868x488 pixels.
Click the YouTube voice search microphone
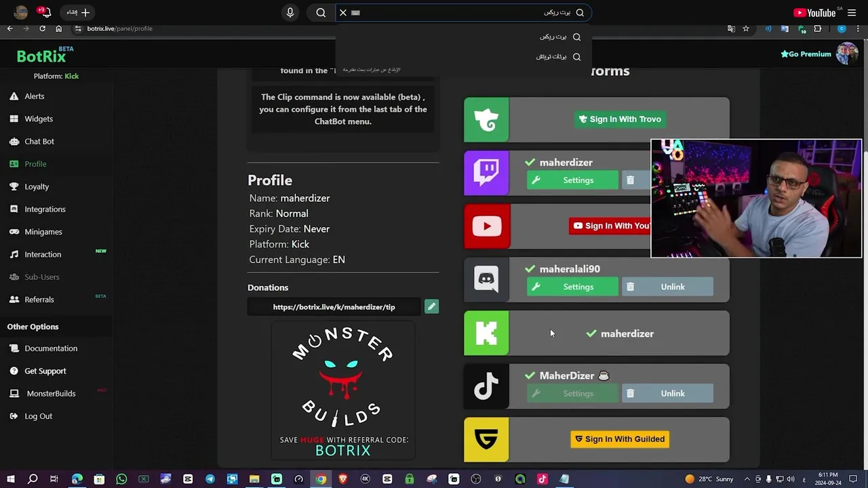(x=290, y=12)
